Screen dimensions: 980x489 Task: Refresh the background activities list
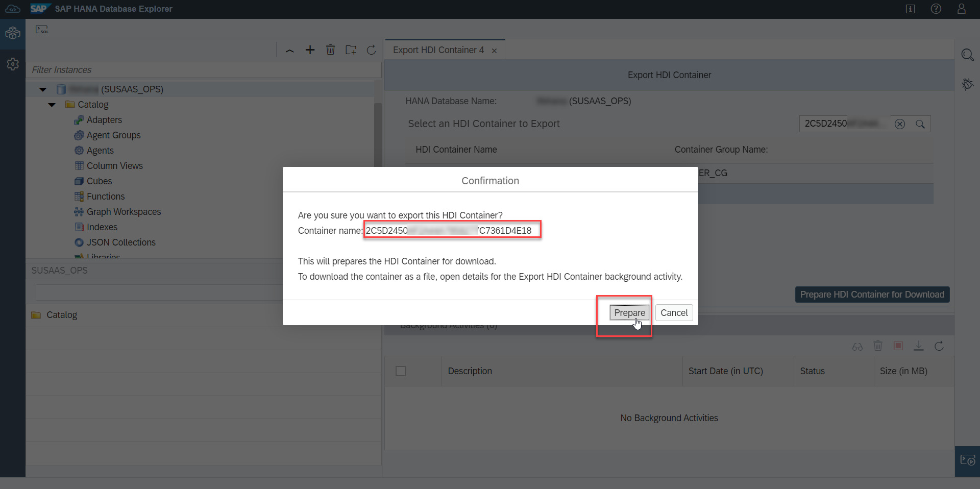click(x=939, y=346)
